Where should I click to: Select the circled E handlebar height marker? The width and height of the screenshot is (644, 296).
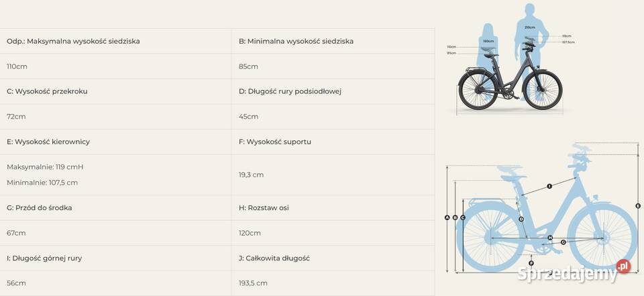637,205
